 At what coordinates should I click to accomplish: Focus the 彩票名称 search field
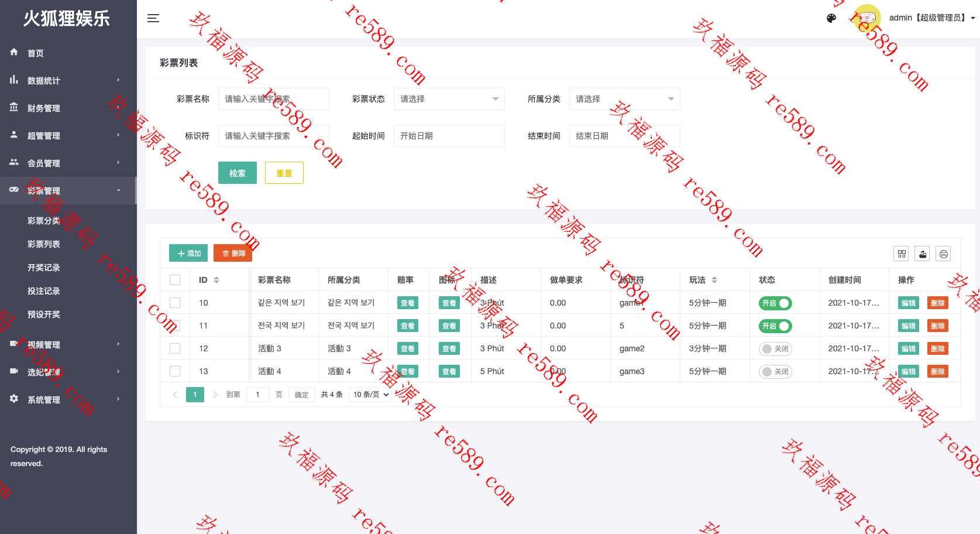pos(274,99)
